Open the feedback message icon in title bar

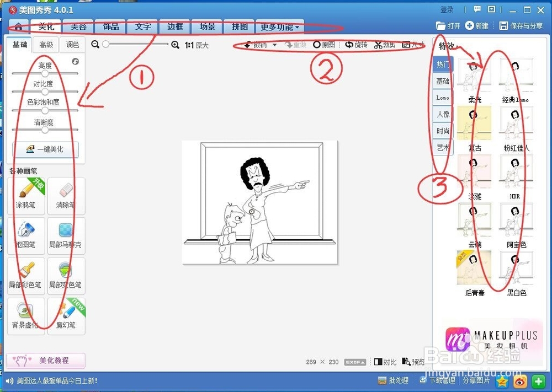[477, 9]
